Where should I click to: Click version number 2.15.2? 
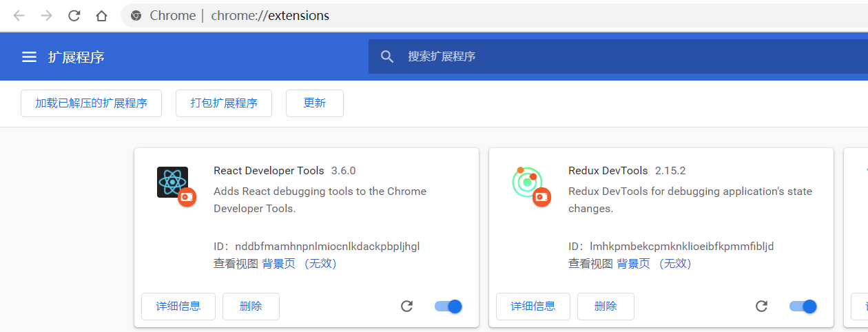pos(670,171)
